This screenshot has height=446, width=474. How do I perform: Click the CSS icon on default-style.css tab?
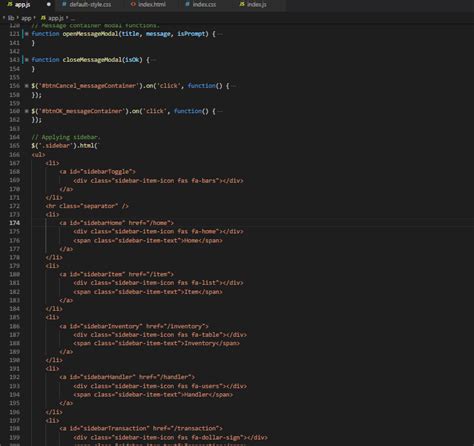(65, 4)
